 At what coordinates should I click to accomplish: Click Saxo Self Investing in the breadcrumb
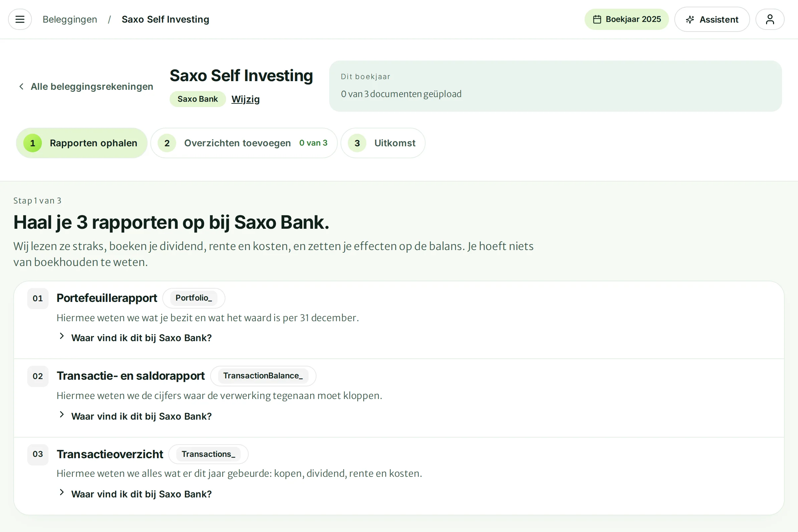pyautogui.click(x=165, y=19)
